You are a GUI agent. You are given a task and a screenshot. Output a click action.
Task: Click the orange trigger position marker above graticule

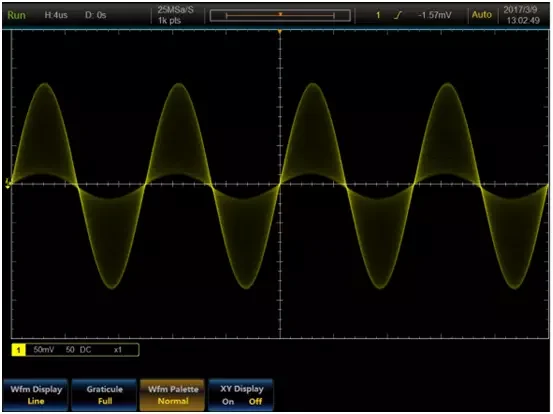click(280, 32)
